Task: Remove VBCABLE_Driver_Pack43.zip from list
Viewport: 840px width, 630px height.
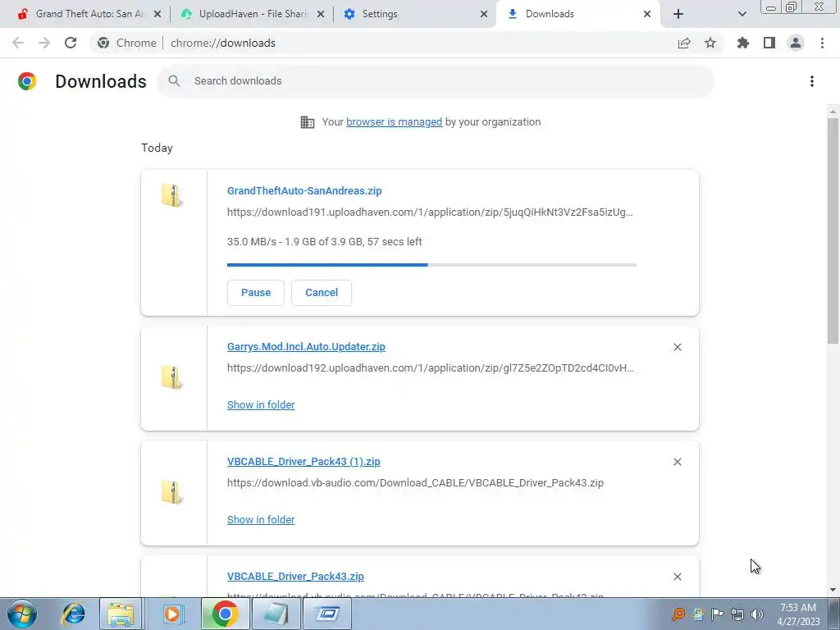Action: (x=677, y=577)
